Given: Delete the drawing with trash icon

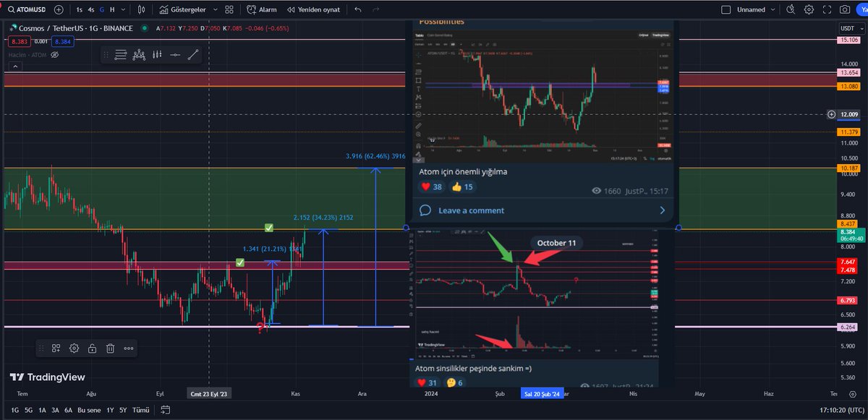Looking at the screenshot, I should (110, 348).
